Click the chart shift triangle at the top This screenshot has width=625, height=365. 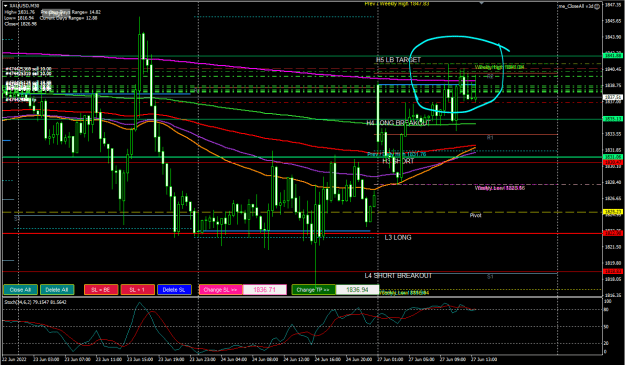tap(482, 3)
